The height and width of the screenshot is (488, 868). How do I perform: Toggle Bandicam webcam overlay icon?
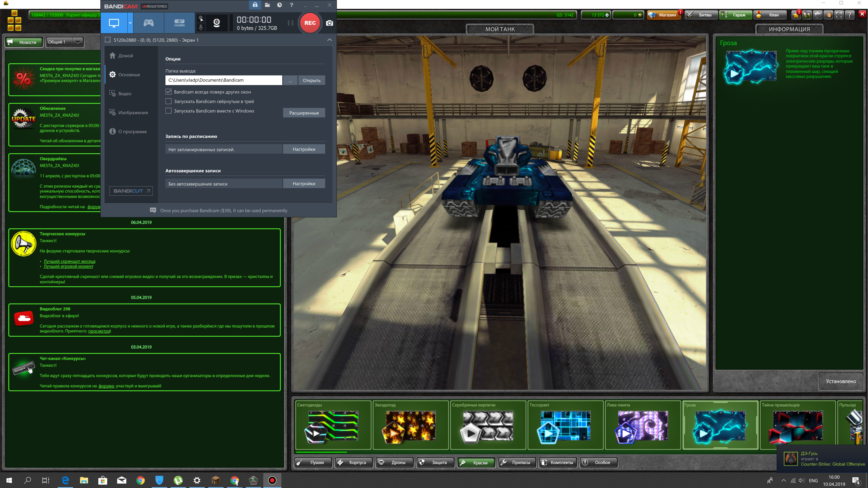[x=217, y=23]
